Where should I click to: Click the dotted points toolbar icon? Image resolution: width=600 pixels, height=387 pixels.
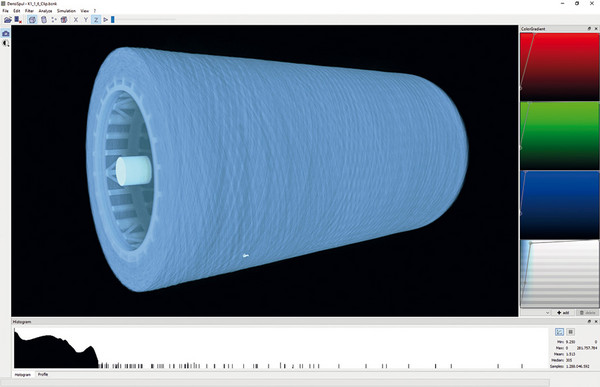[54, 20]
